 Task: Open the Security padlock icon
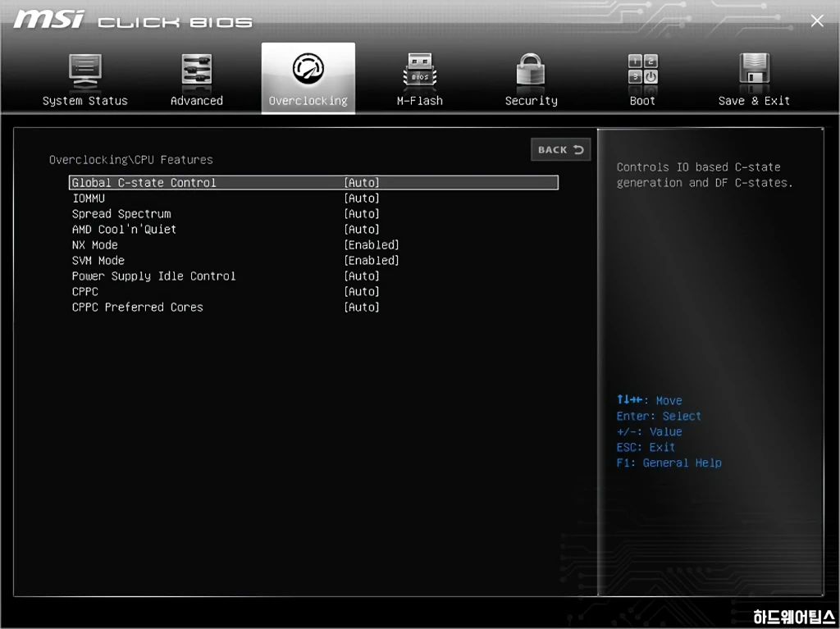(x=531, y=71)
